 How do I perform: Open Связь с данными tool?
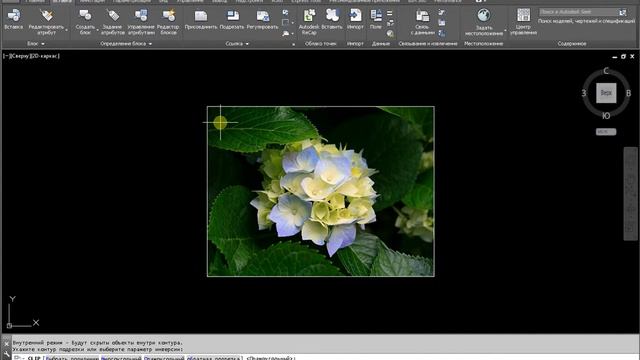(x=422, y=21)
